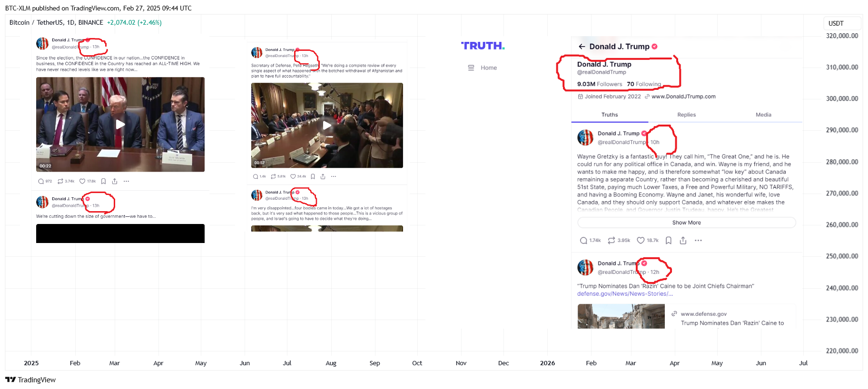Go to Home in Truth sidebar

pos(489,68)
